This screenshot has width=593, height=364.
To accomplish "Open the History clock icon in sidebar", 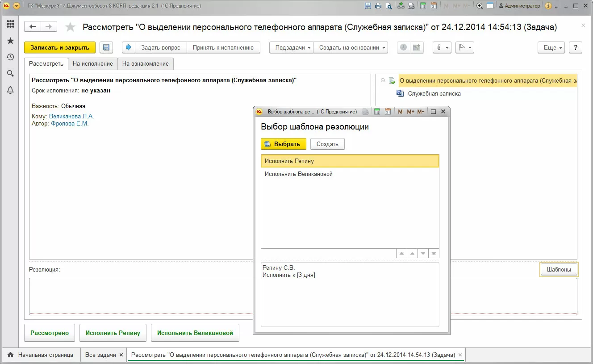I will (10, 57).
